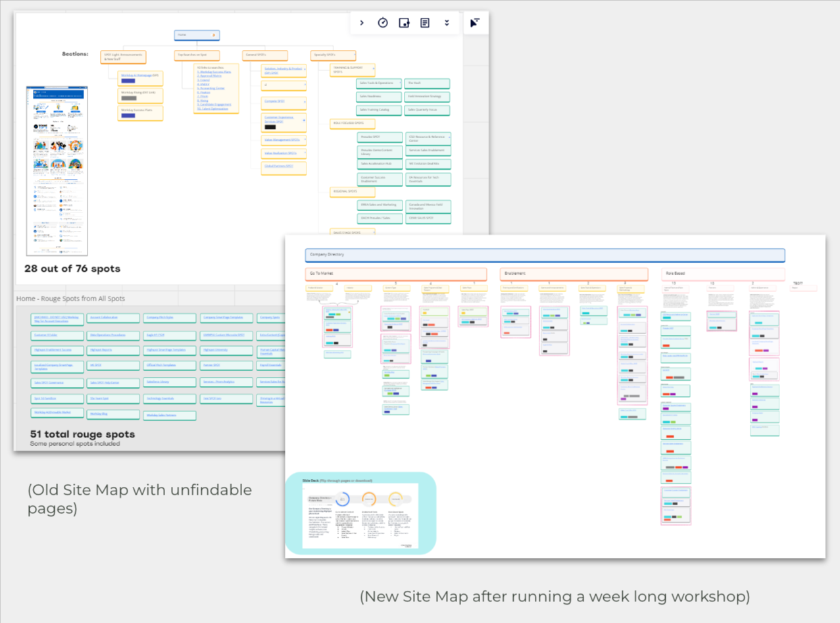Select the Home node at the top of the old site map
Screen dimensions: 840x623
pos(197,36)
